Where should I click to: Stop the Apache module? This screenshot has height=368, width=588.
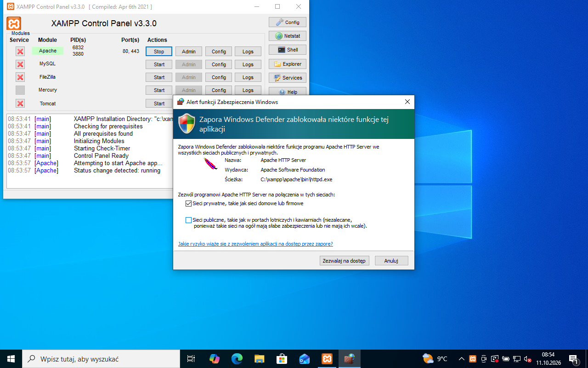(159, 52)
